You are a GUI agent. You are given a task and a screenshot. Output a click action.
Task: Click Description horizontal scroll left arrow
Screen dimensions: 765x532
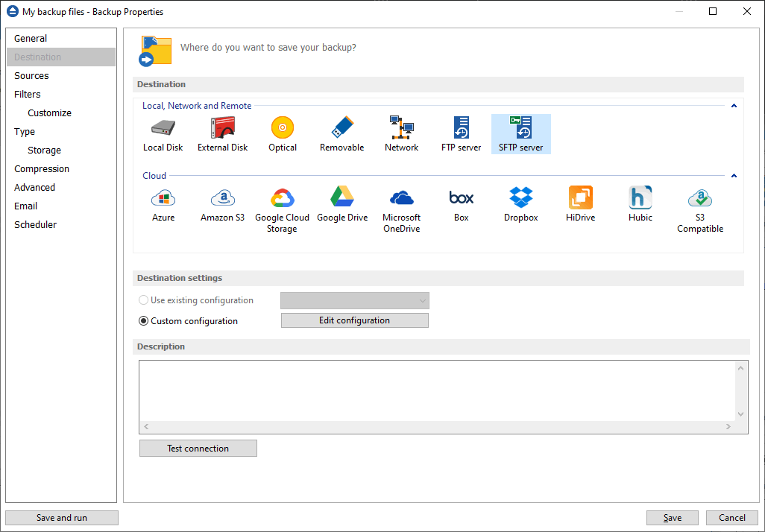(146, 426)
